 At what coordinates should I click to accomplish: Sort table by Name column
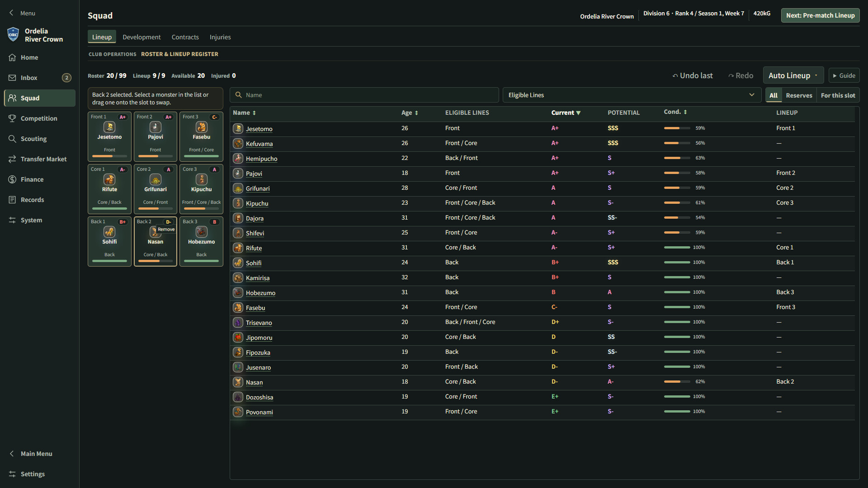coord(244,113)
